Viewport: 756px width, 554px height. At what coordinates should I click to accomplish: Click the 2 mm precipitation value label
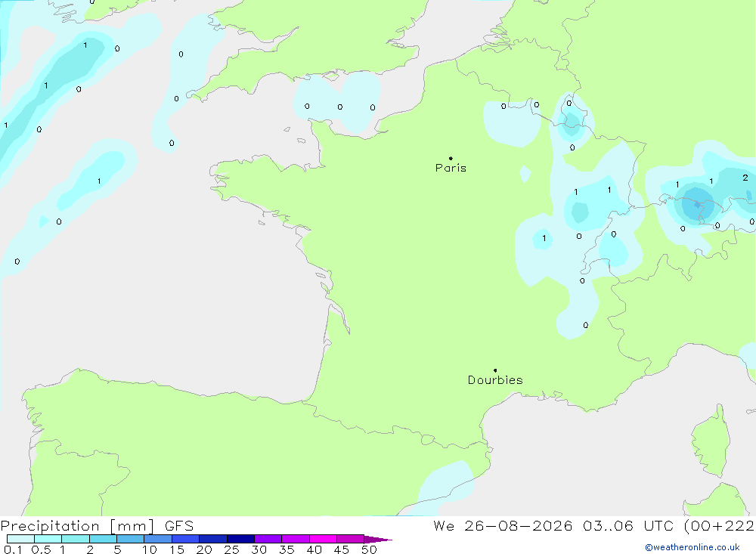745,178
